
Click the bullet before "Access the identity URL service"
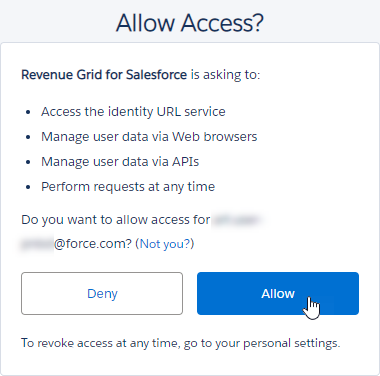coord(28,112)
